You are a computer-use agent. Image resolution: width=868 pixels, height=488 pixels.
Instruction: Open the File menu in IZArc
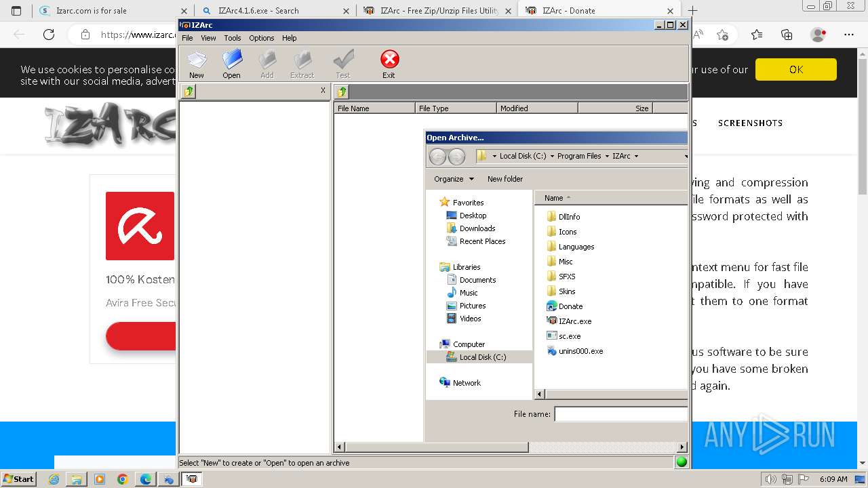(187, 38)
